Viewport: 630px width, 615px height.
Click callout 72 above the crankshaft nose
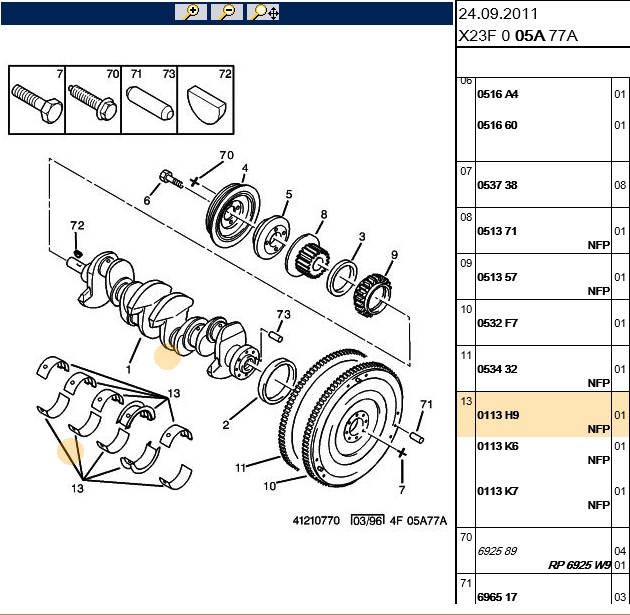point(77,225)
